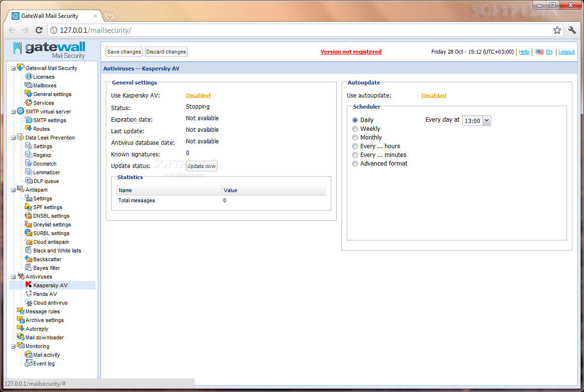Open the Licenses tree icon
The width and height of the screenshot is (584, 392).
(x=28, y=77)
